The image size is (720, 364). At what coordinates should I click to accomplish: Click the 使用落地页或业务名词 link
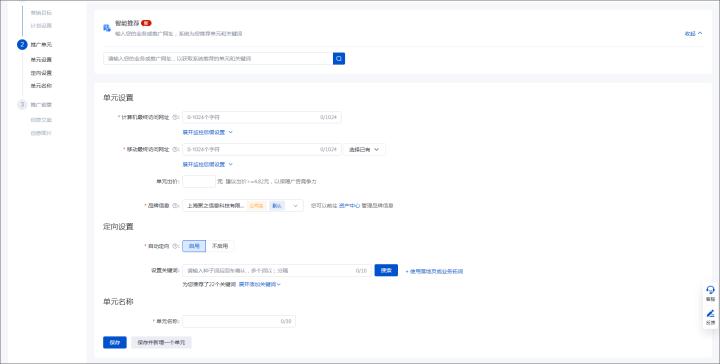click(434, 271)
